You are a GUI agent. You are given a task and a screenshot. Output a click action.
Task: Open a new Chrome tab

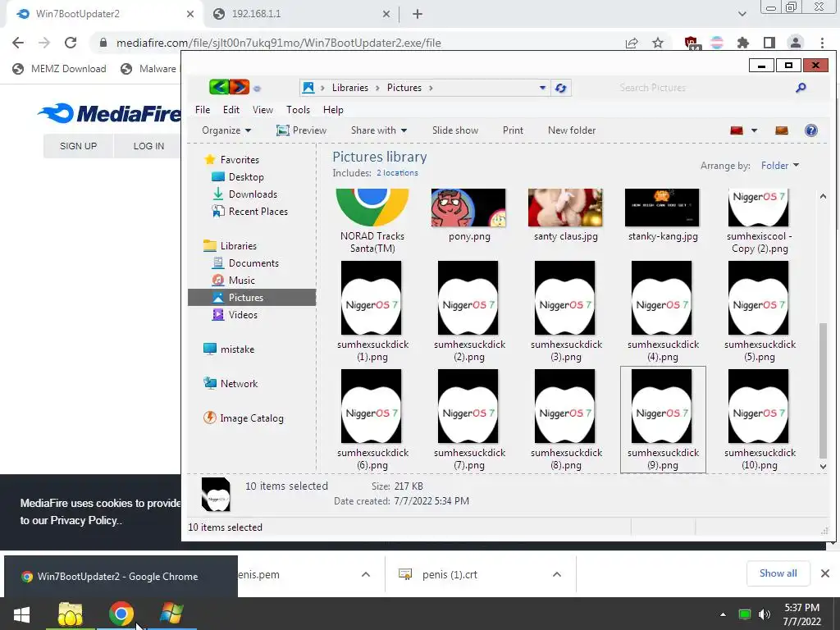click(x=418, y=14)
